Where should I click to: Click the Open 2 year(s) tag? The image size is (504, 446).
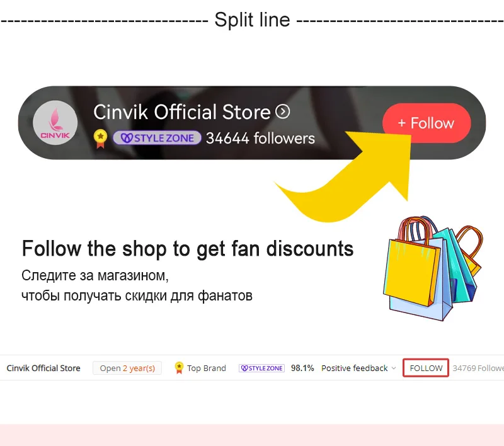pos(127,369)
